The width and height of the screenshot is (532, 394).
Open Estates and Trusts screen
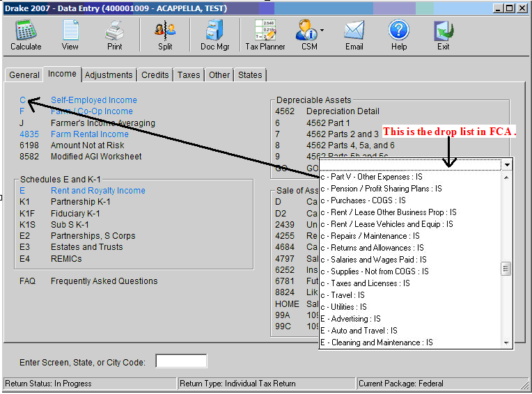point(86,247)
